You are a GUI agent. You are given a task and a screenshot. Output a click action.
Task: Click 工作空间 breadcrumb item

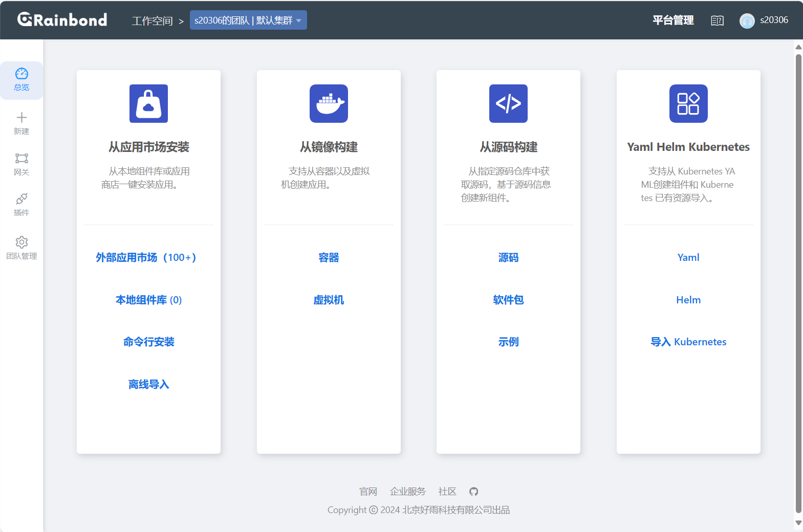pos(152,21)
